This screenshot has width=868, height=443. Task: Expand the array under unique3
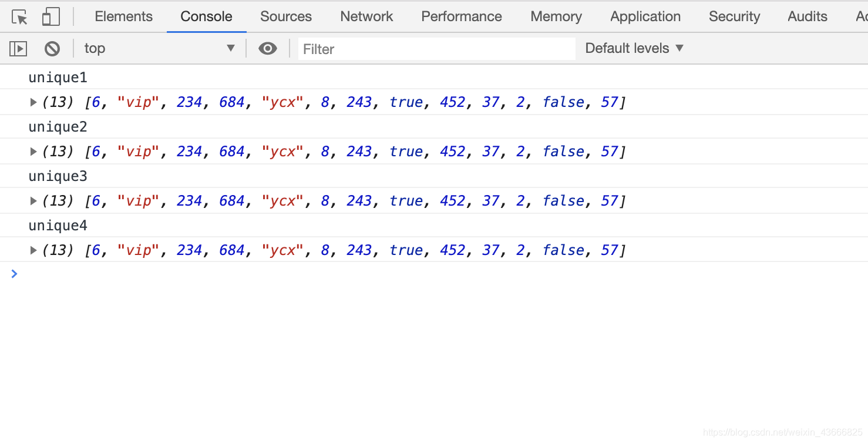[33, 201]
